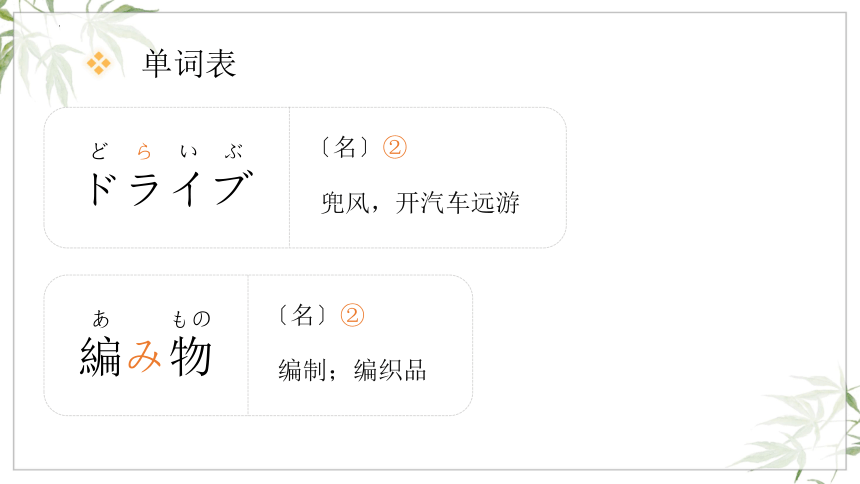
Task: Click the 〔名〕 label in the ドライブ card
Action: (x=345, y=147)
